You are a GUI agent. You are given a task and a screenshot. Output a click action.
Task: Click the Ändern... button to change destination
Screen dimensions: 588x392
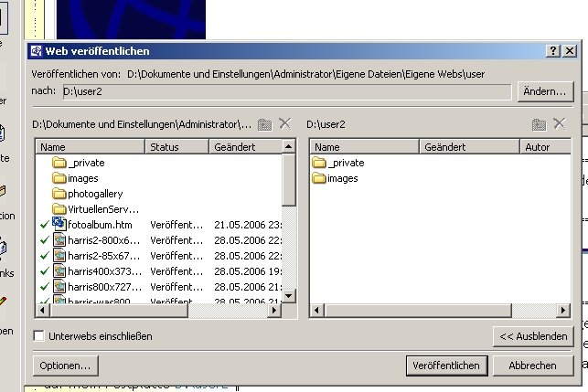pos(545,91)
